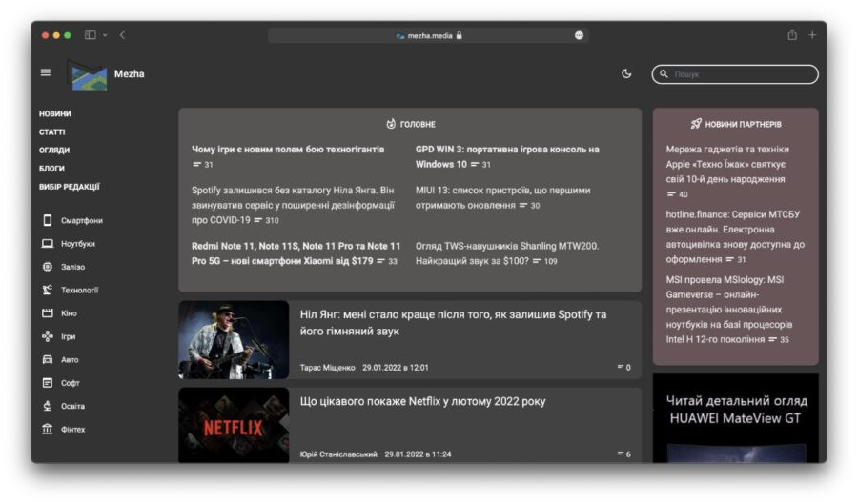Click the Залізо chip icon

48,267
